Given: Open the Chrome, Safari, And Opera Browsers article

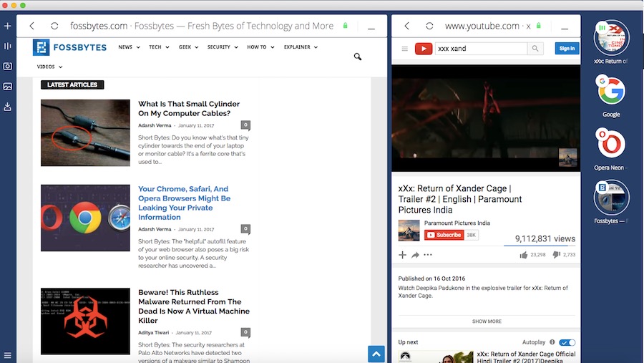Looking at the screenshot, I should [x=185, y=203].
